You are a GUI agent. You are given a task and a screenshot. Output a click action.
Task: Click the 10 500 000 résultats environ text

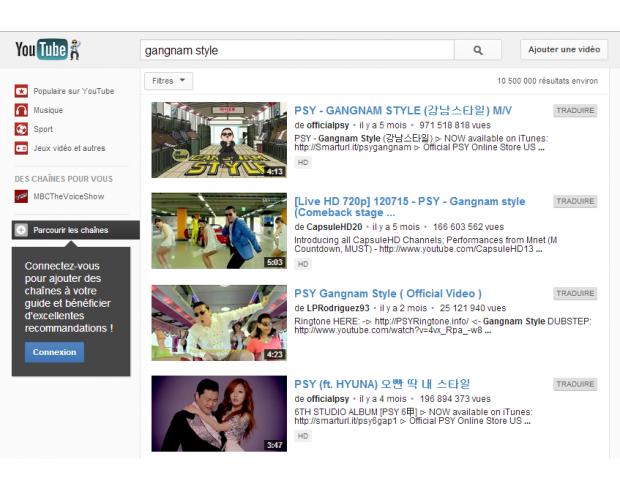547,81
